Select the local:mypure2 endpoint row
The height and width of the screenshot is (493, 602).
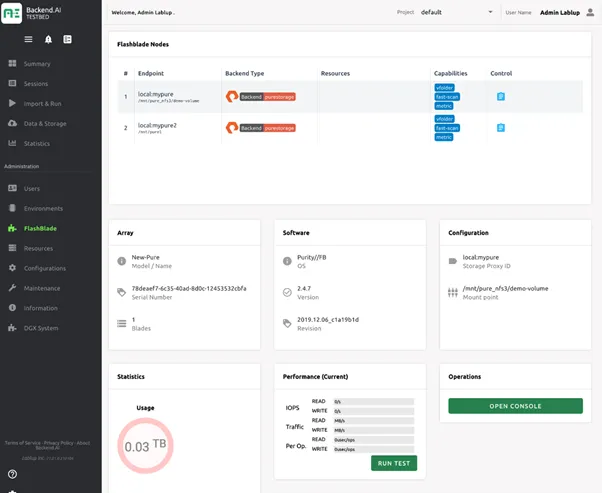pos(350,127)
